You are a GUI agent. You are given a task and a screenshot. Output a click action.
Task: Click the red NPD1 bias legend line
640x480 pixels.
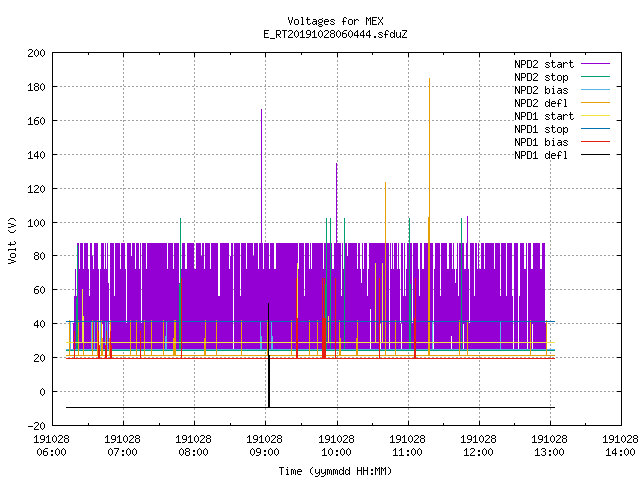click(595, 142)
